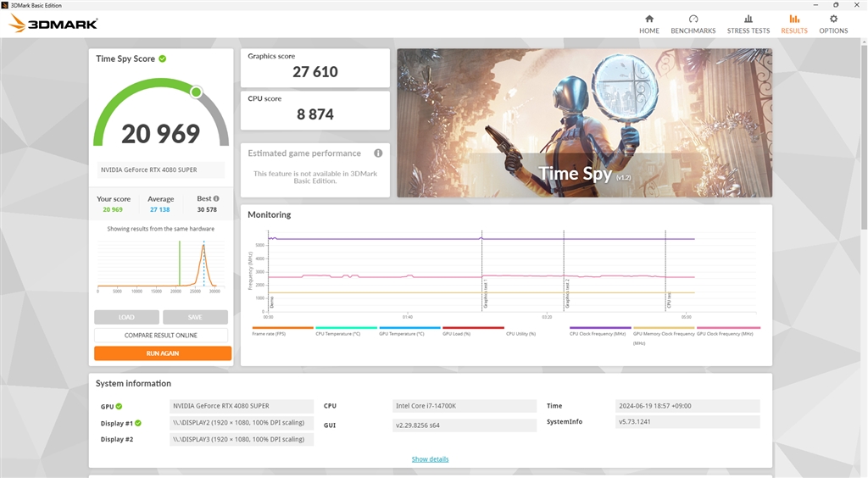
Task: Click Time Spy Score validation checkmark
Action: (162, 58)
